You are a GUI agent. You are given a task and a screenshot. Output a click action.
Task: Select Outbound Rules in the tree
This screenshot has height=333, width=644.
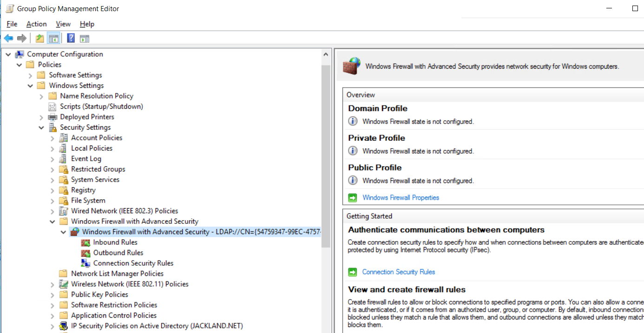click(x=118, y=253)
